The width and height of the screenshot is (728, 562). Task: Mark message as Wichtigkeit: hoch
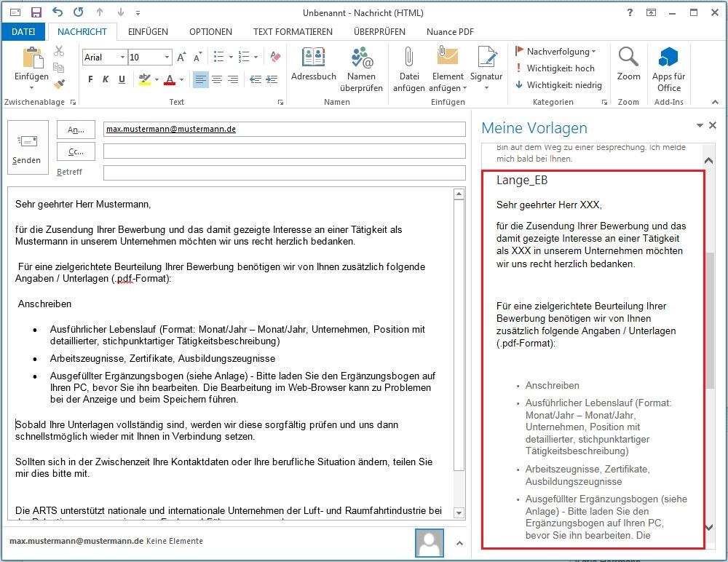point(555,68)
